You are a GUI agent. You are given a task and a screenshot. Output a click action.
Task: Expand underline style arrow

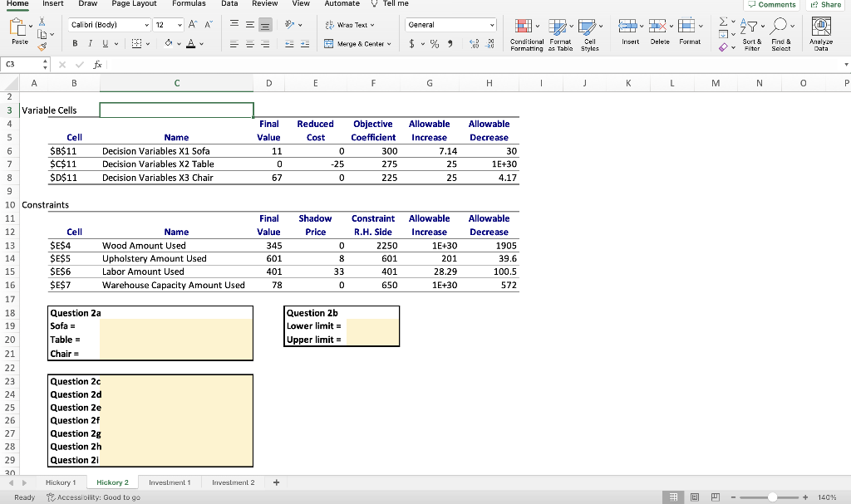(116, 44)
